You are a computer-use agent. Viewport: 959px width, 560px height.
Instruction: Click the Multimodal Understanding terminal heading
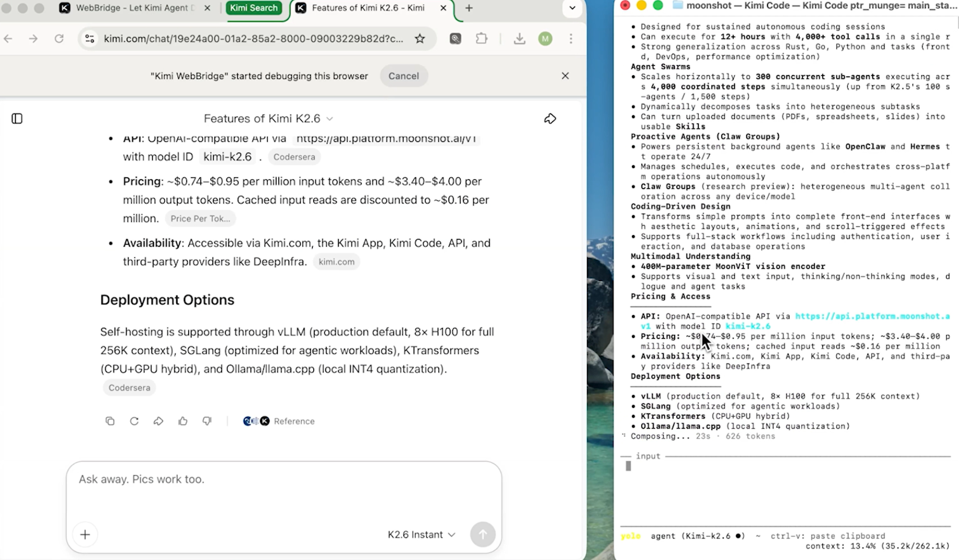(690, 257)
